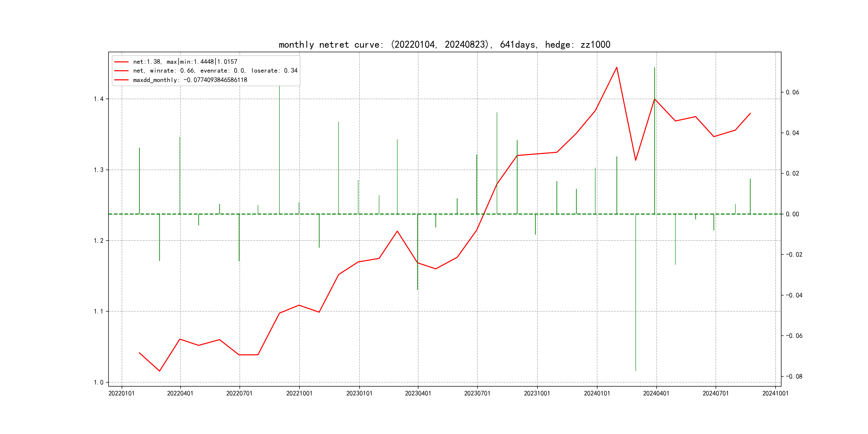
Task: Click the 20230401 x-axis label
Action: (x=418, y=394)
